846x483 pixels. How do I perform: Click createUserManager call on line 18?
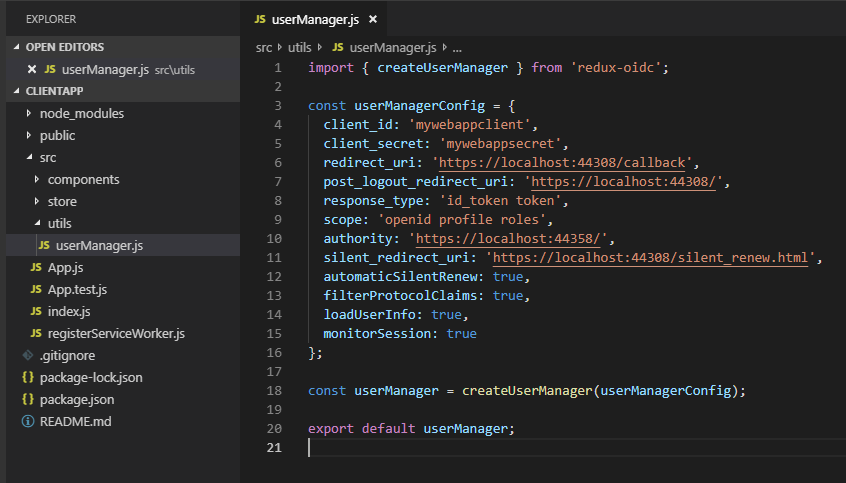[x=527, y=390]
